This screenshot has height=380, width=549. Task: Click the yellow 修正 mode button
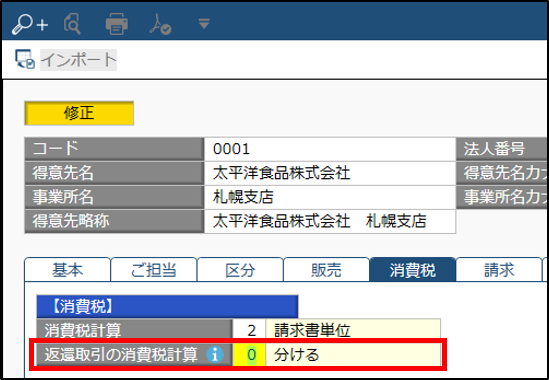tap(79, 113)
